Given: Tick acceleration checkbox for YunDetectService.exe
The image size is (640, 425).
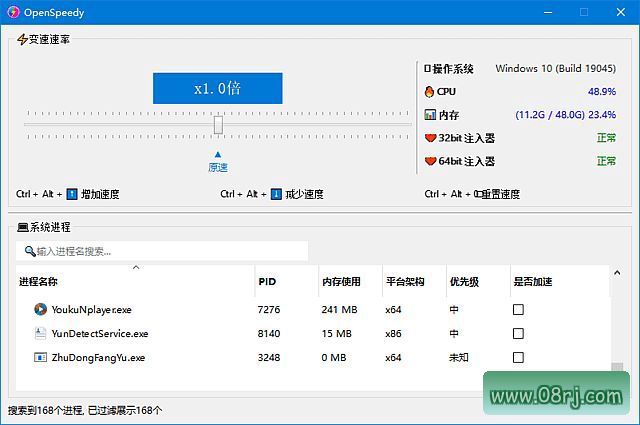Looking at the screenshot, I should [518, 334].
